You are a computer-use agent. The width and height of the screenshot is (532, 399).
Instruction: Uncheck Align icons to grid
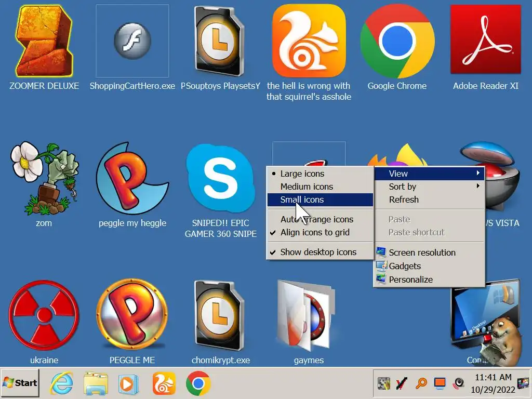(x=320, y=232)
